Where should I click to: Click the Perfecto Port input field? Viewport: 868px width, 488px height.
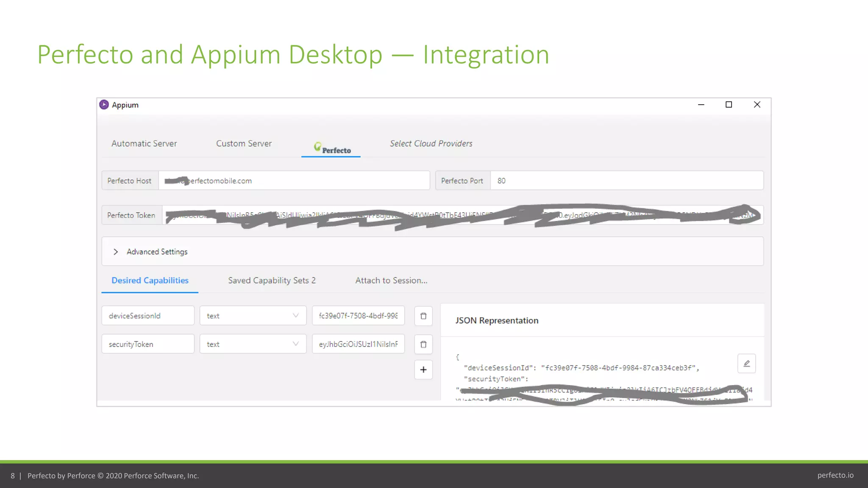[x=626, y=181]
